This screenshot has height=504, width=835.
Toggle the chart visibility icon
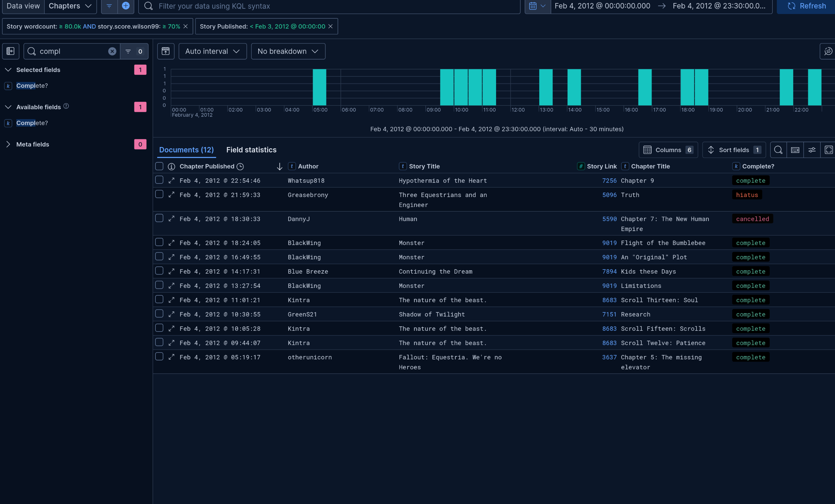click(166, 51)
